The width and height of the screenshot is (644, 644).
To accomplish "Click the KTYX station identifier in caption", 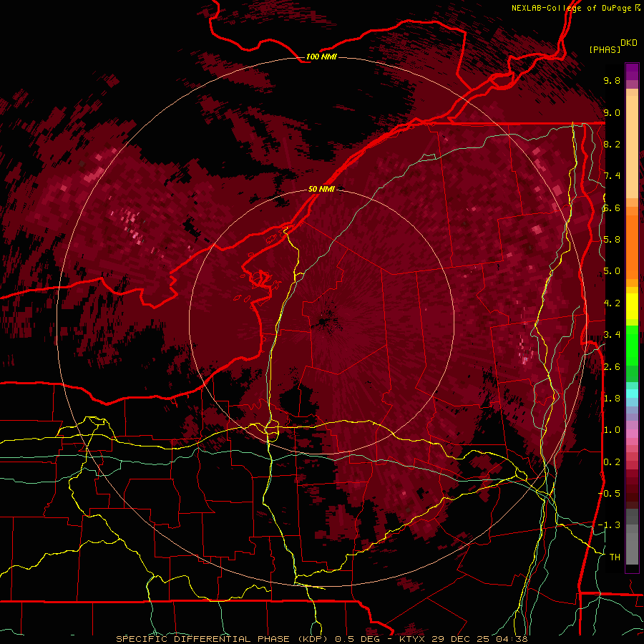I will (412, 639).
